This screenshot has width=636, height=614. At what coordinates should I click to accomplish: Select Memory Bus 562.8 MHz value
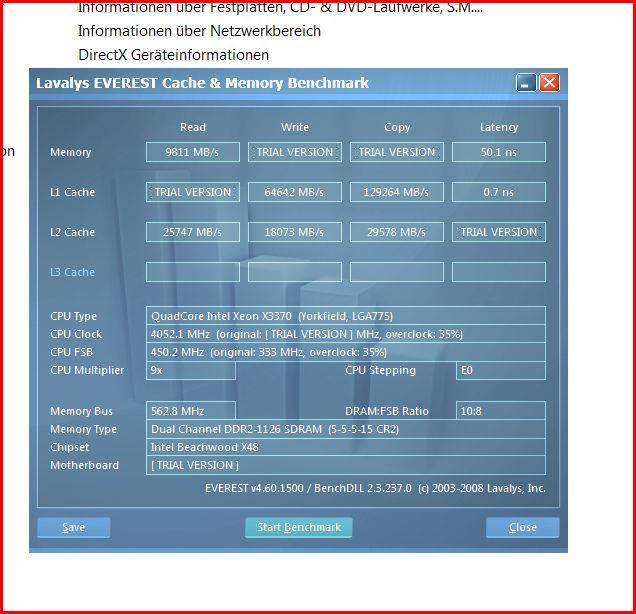pos(191,411)
